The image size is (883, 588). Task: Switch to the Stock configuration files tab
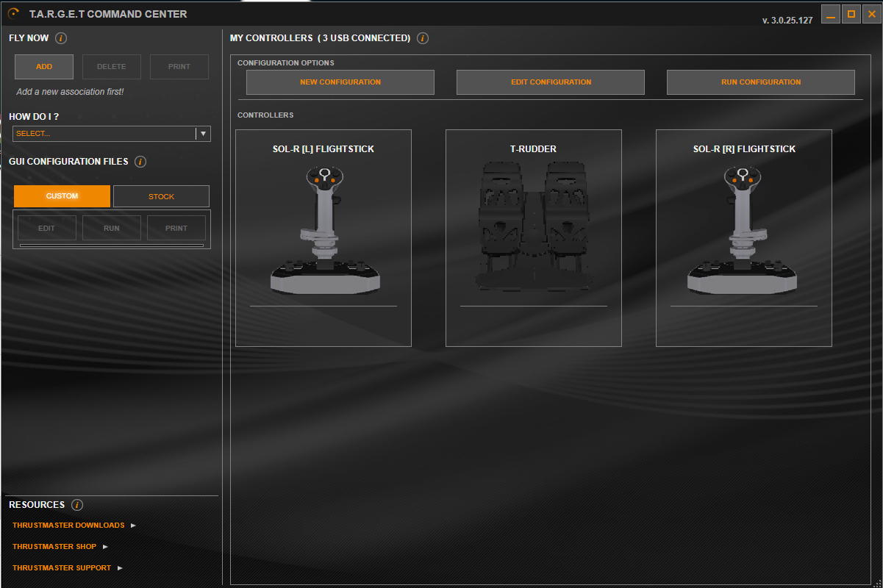point(161,196)
